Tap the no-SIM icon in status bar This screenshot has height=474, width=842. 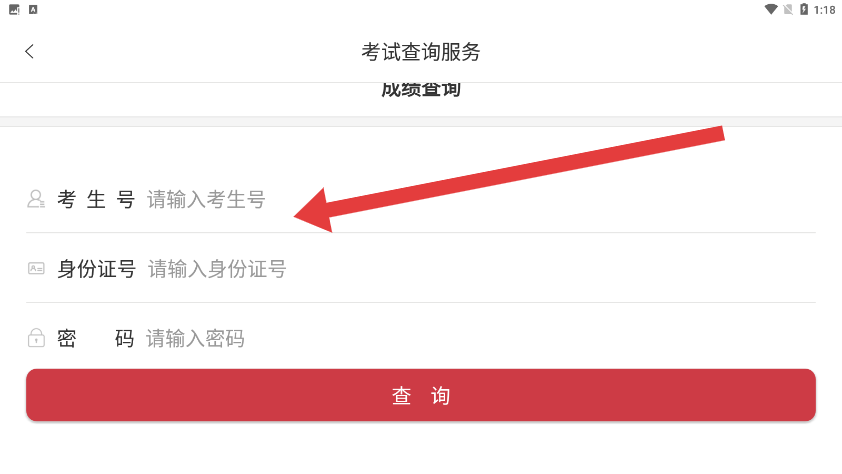pyautogui.click(x=788, y=9)
